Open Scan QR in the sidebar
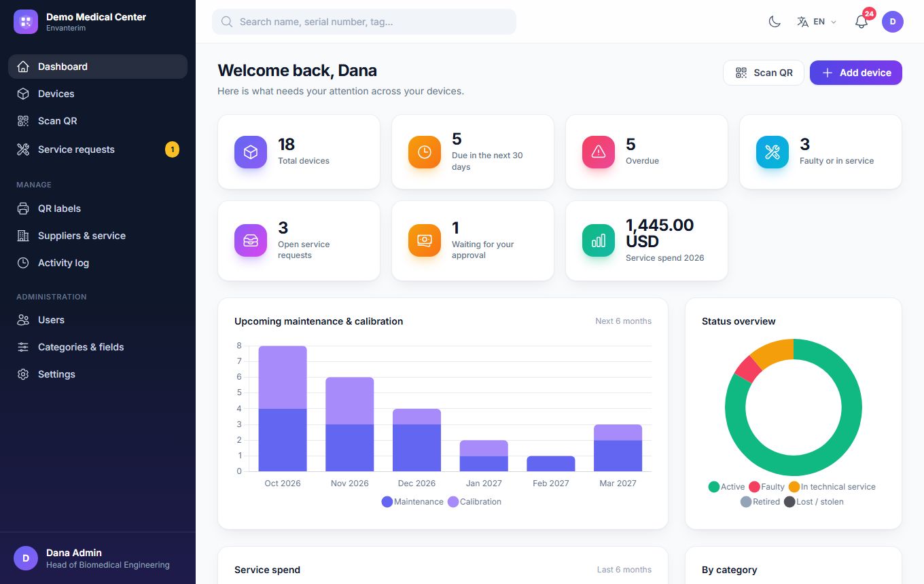Viewport: 924px width, 584px height. click(98, 121)
